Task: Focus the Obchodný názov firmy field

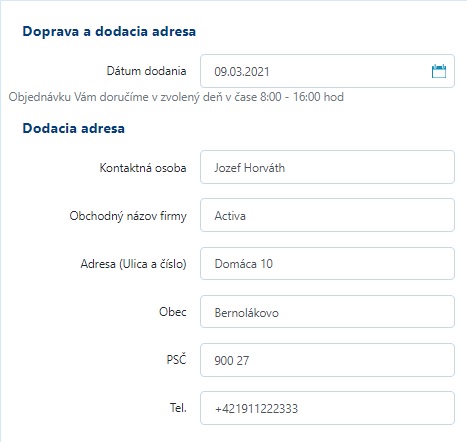Action: point(327,215)
